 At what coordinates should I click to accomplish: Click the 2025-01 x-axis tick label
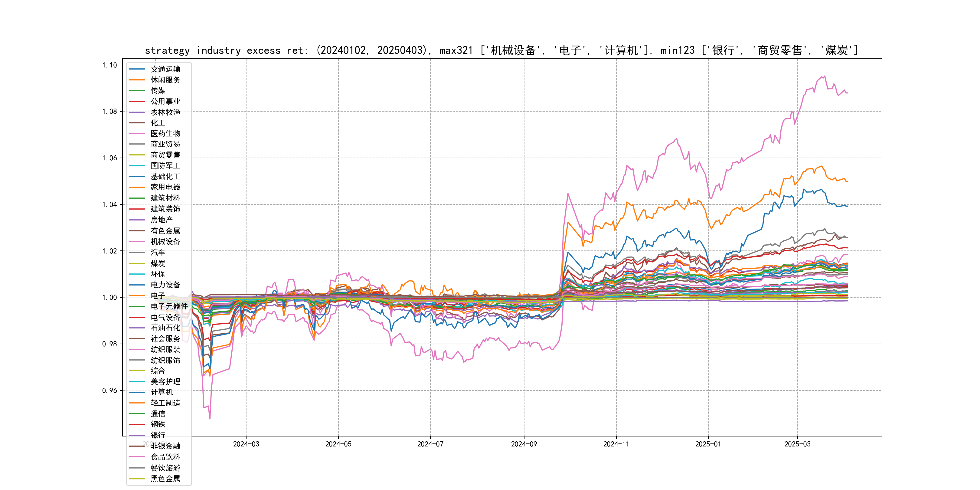pyautogui.click(x=707, y=444)
